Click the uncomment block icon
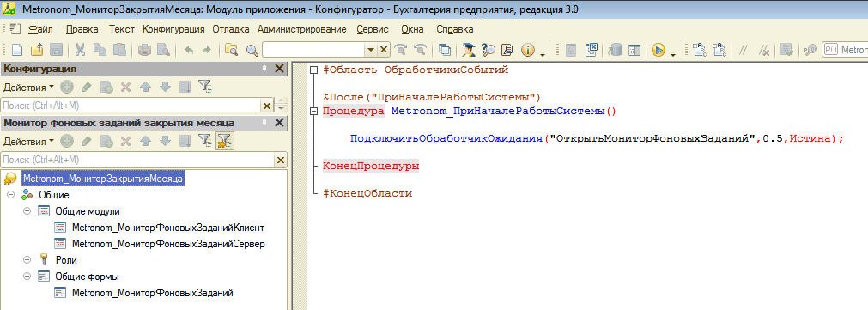 pyautogui.click(x=763, y=50)
